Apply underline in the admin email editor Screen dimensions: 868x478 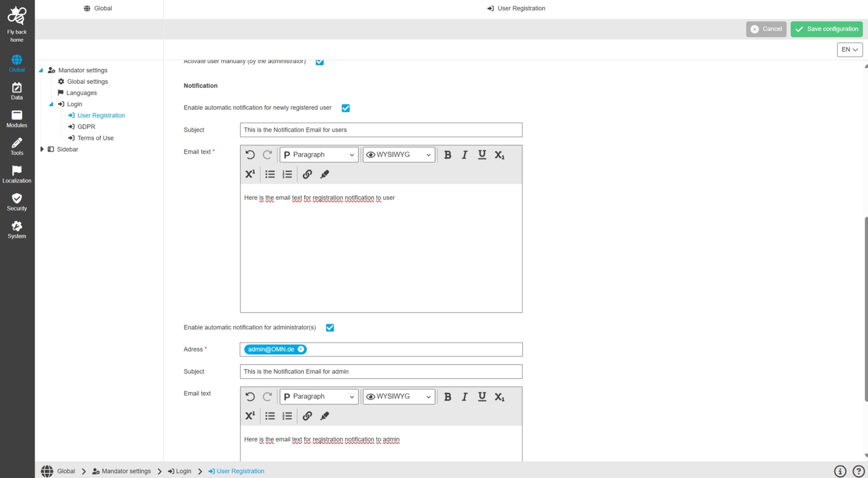[482, 397]
